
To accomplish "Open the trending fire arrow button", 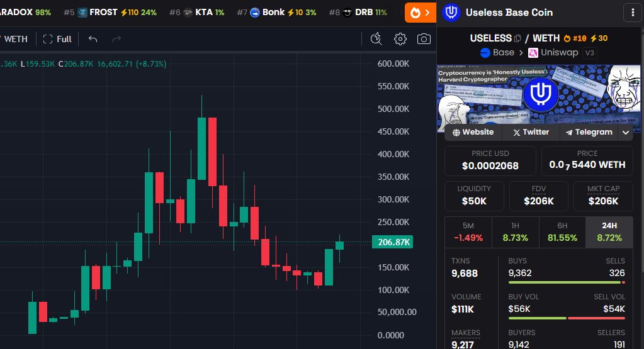I will pos(420,13).
